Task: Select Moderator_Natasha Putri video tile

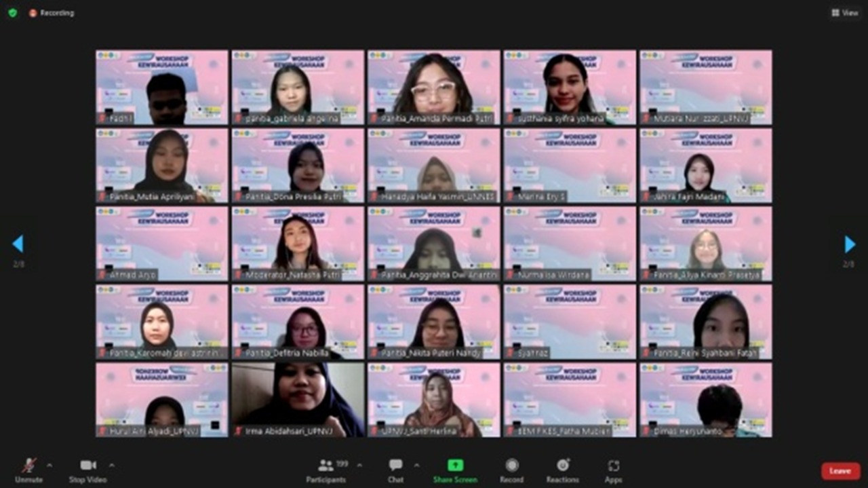Action: coord(298,244)
